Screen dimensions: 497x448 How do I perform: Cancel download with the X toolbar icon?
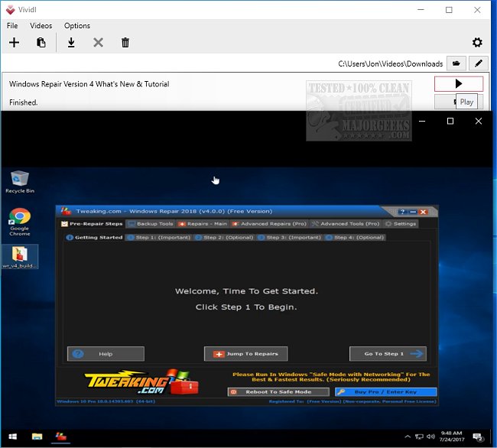(99, 43)
